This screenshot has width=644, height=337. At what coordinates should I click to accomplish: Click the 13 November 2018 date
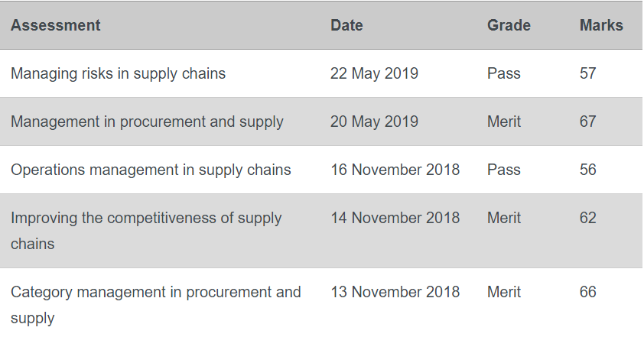[395, 292]
